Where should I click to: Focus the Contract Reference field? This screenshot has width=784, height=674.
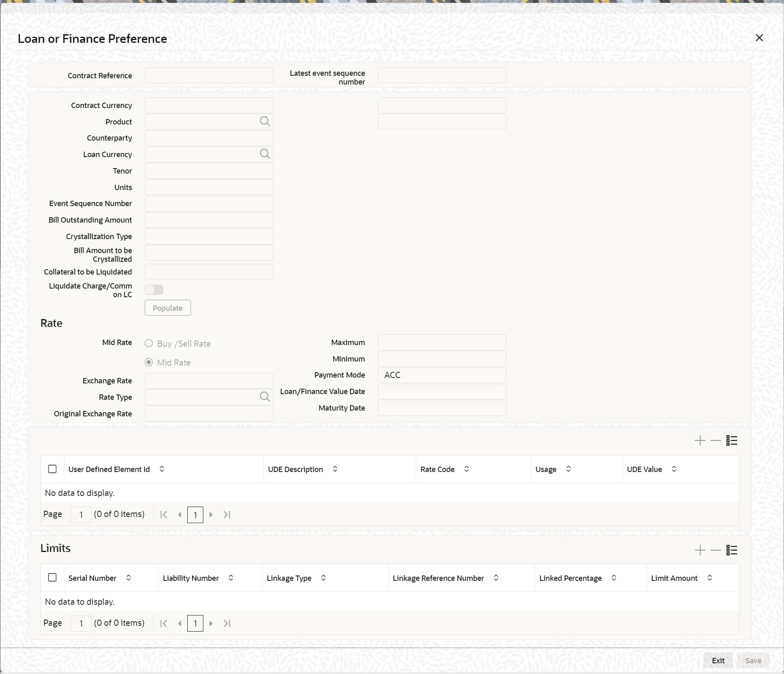point(209,75)
